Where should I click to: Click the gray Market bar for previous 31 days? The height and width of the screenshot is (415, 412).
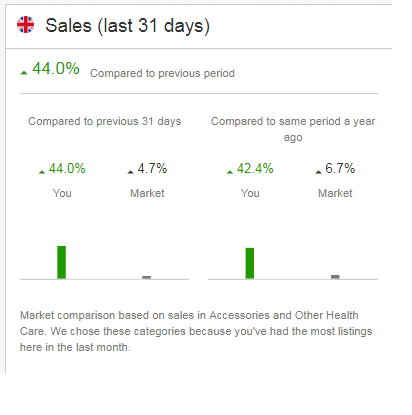147,277
